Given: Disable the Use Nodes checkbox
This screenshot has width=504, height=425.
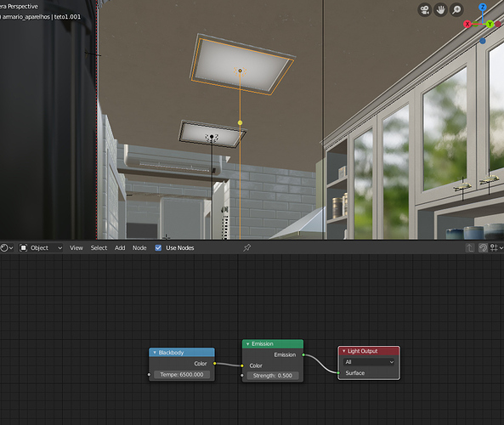Looking at the screenshot, I should coord(158,248).
